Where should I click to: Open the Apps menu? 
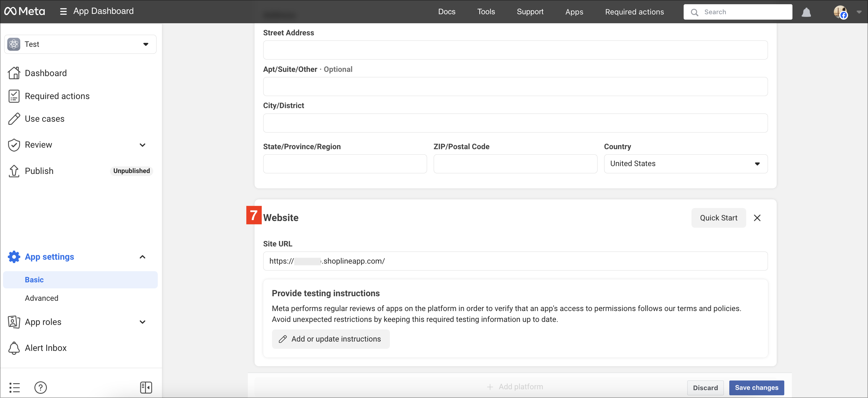click(574, 12)
